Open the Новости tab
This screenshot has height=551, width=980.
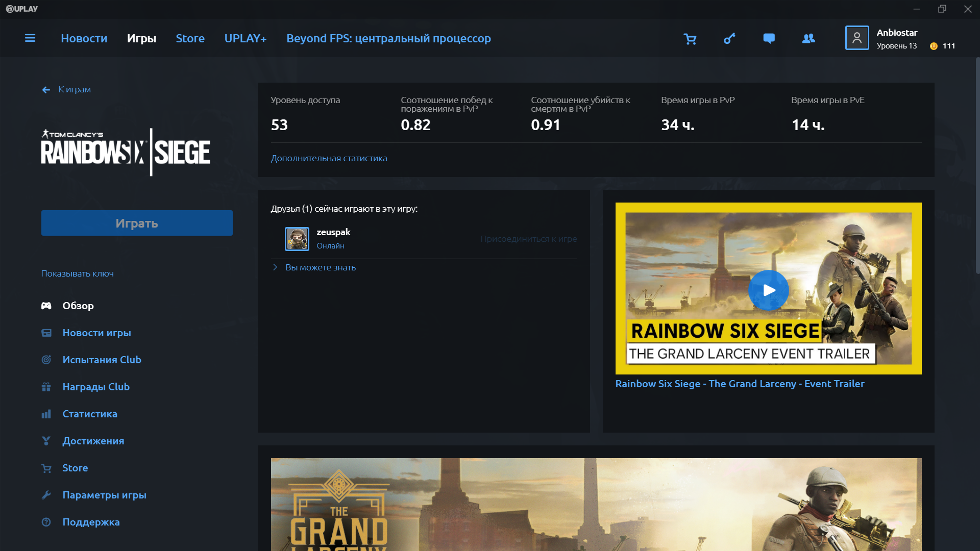coord(84,38)
